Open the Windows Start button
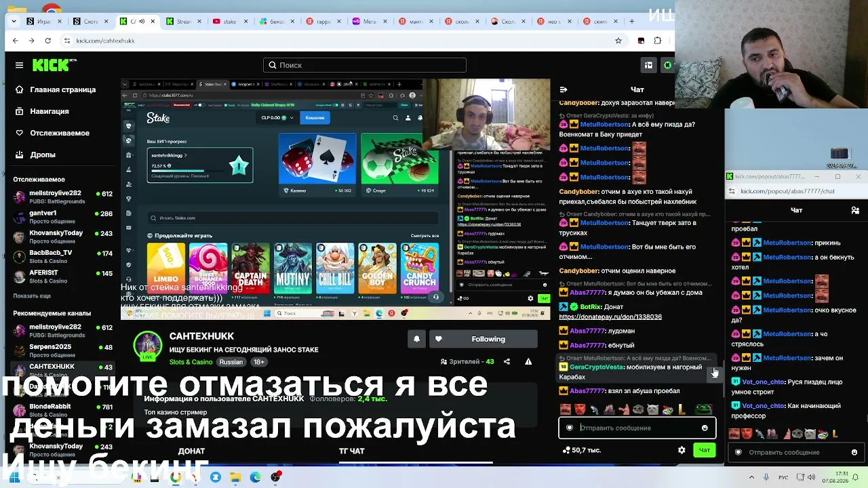The height and width of the screenshot is (488, 868). coord(14,477)
